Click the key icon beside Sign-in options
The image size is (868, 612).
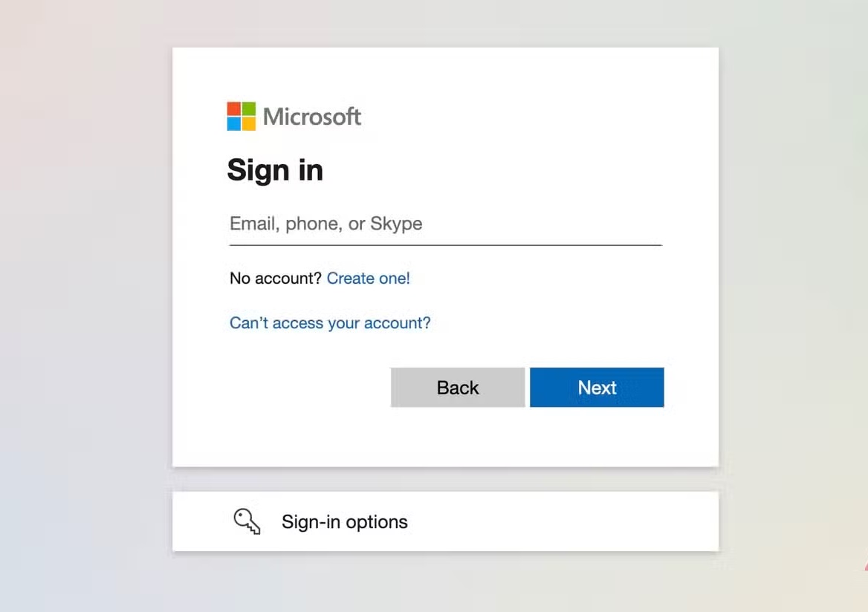point(246,521)
